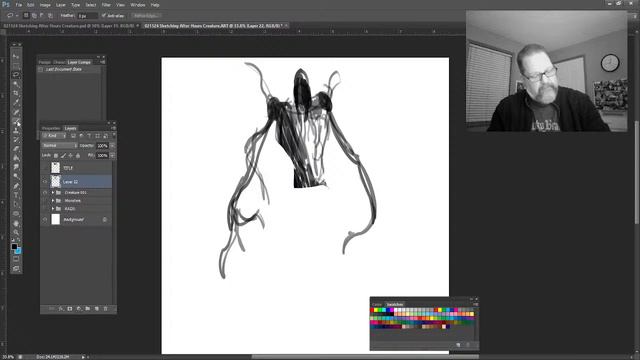
Task: Select the Quick Selection tool
Action: 16,84
